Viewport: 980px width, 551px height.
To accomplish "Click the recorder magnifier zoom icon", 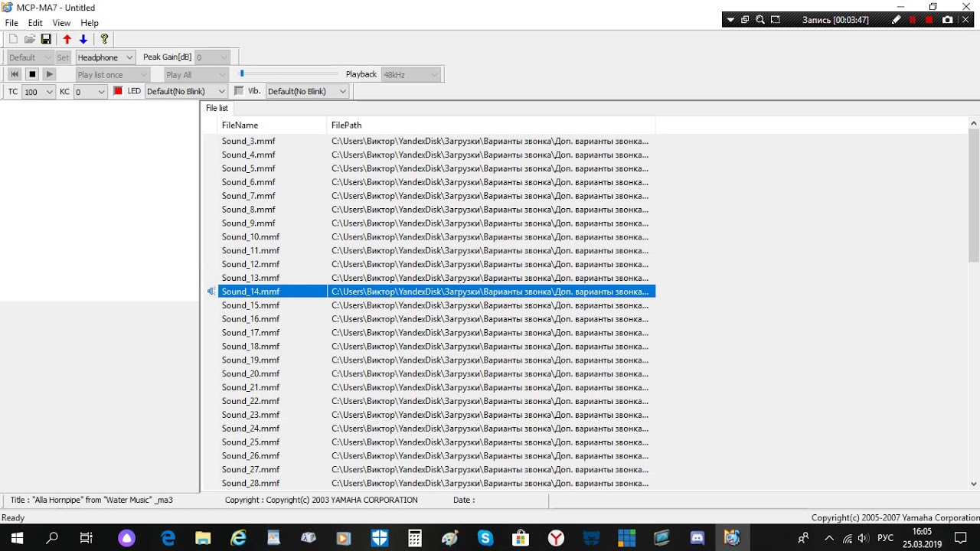I will (x=760, y=20).
